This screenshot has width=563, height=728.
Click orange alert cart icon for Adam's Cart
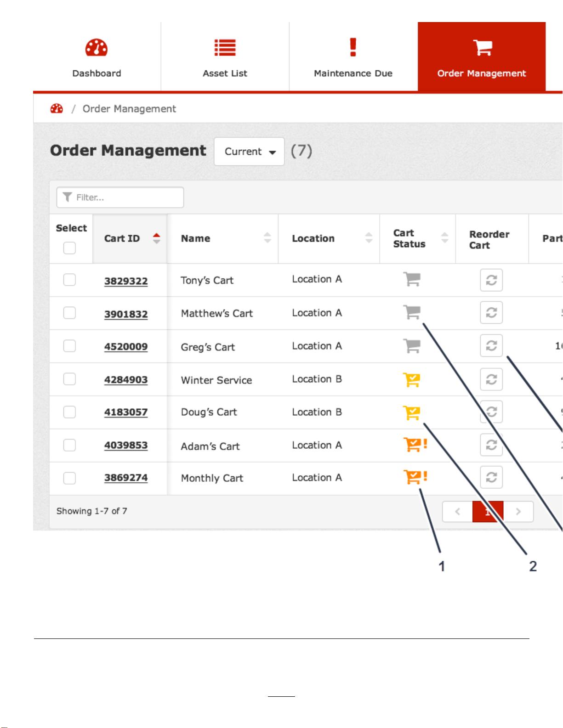[415, 445]
